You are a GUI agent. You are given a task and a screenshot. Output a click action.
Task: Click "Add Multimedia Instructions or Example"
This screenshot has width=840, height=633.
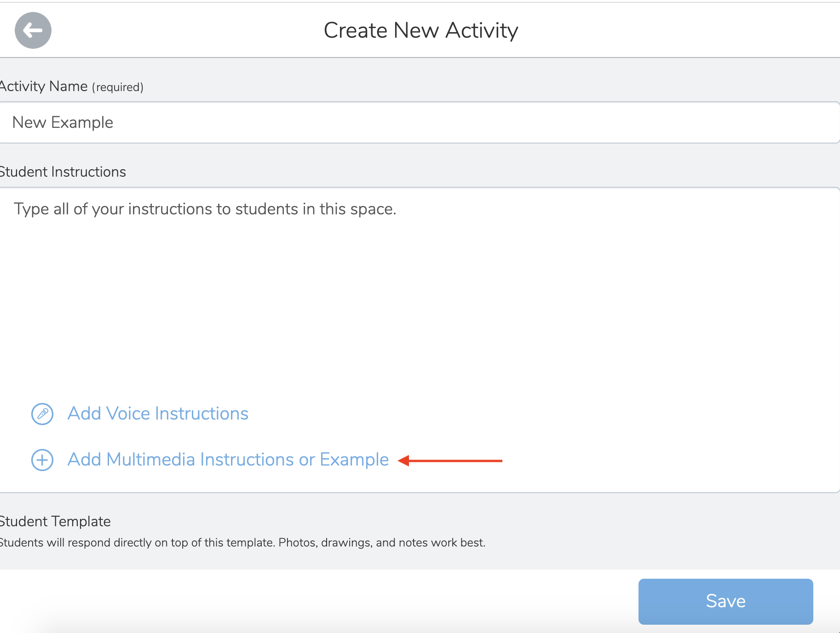point(228,460)
